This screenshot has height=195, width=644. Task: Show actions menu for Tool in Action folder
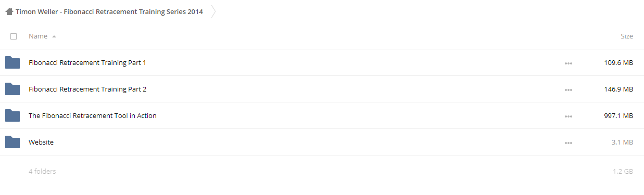(568, 116)
